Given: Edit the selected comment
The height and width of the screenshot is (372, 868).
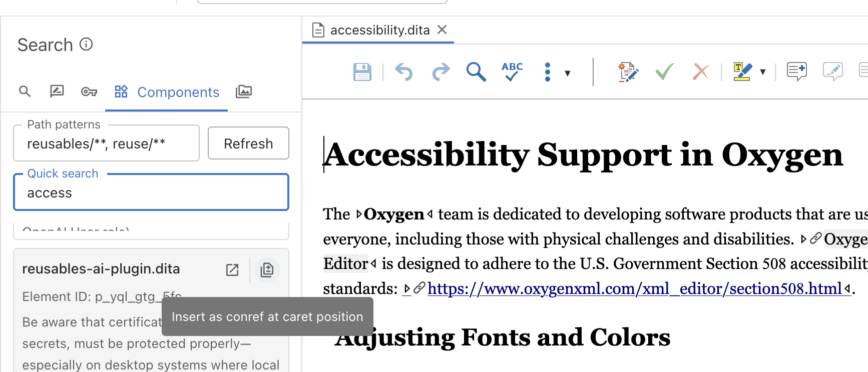Looking at the screenshot, I should 833,71.
